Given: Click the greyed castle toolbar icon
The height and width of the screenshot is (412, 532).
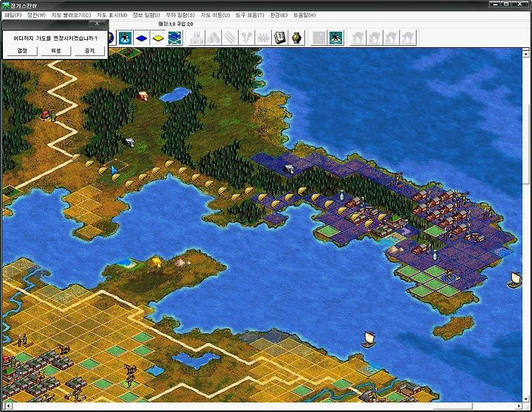Looking at the screenshot, I should pyautogui.click(x=197, y=38).
